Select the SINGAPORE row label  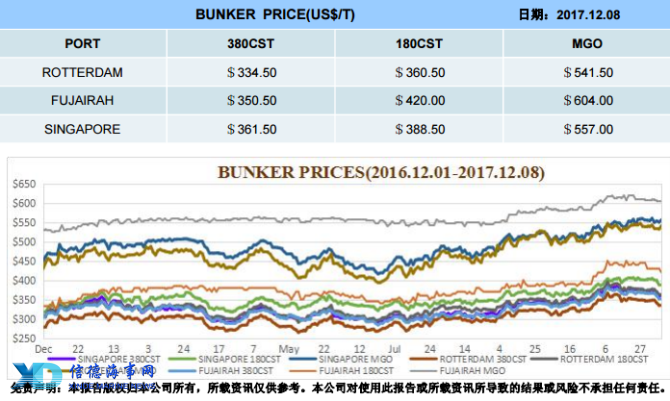[x=82, y=129]
